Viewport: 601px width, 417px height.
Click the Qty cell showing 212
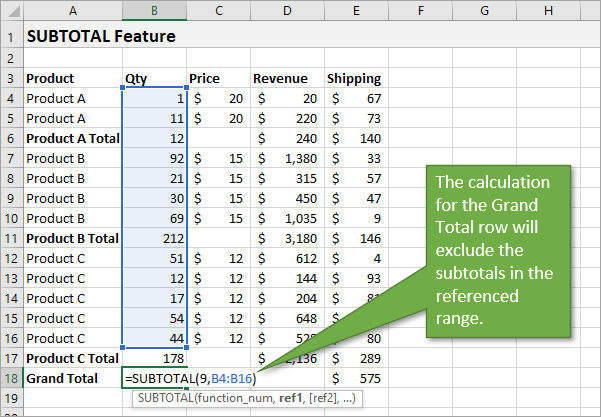pos(153,238)
